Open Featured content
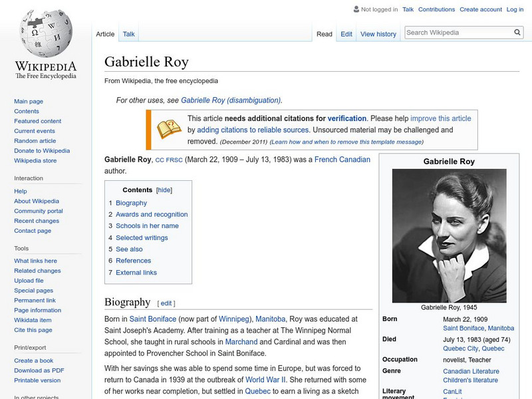Image resolution: width=532 pixels, height=399 pixels. coord(38,121)
